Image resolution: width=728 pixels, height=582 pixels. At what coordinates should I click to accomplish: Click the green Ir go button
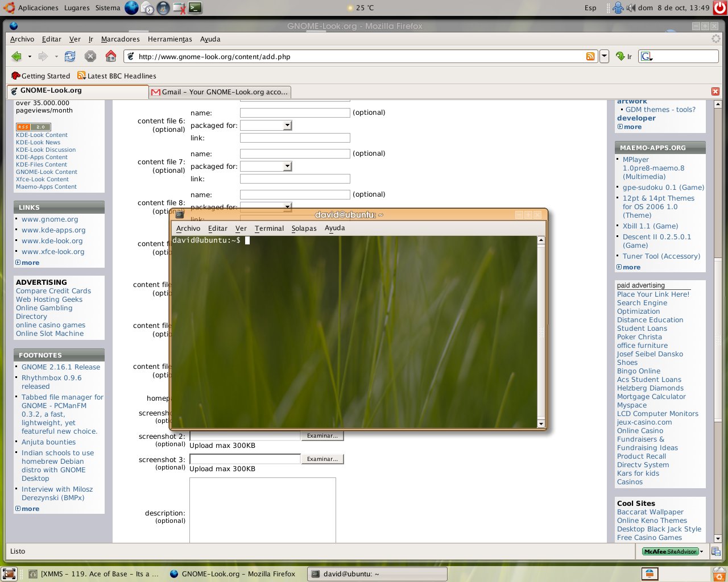[x=624, y=56]
